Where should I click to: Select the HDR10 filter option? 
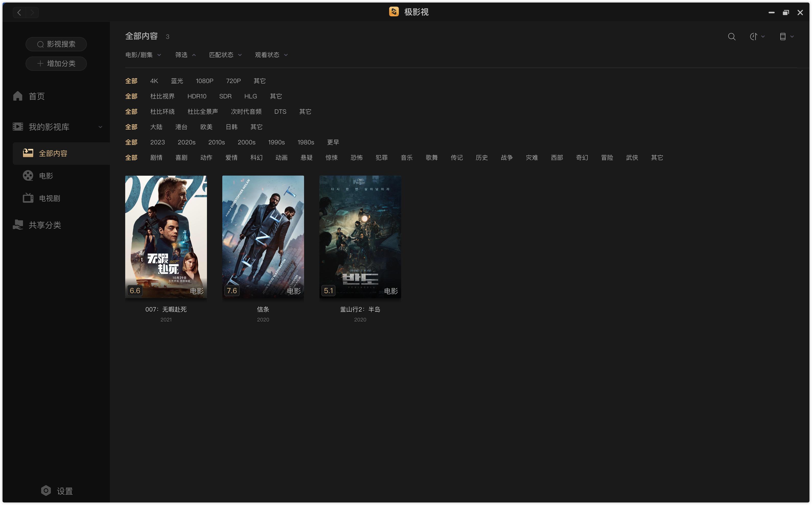tap(197, 96)
